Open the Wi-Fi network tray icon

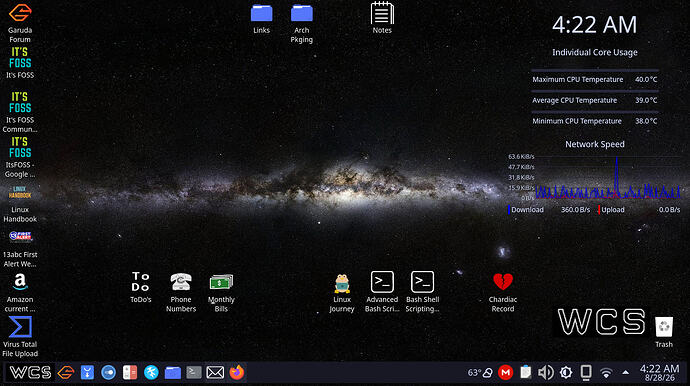coord(606,373)
